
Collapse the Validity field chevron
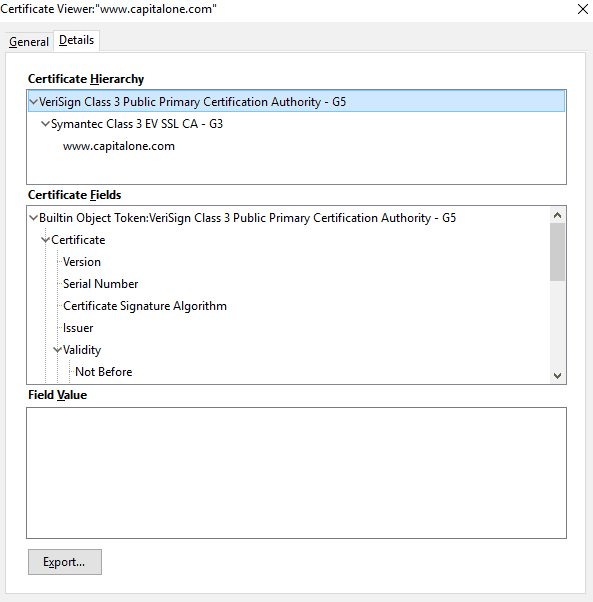57,350
